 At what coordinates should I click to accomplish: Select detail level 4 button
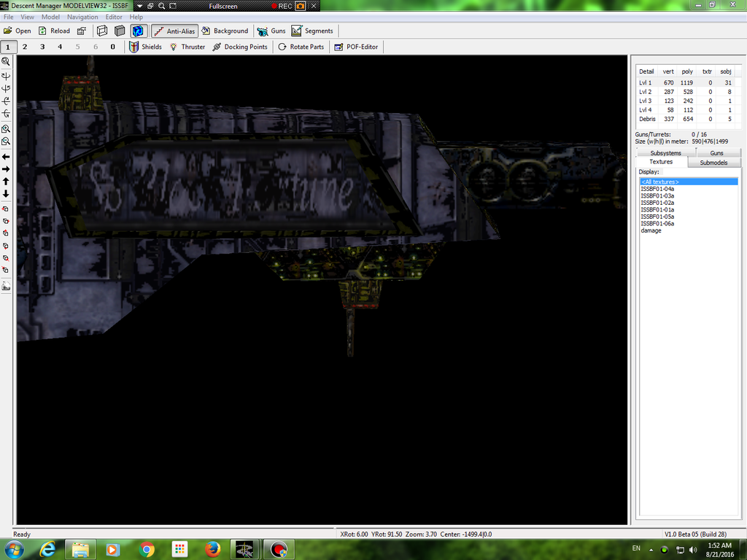[x=60, y=47]
